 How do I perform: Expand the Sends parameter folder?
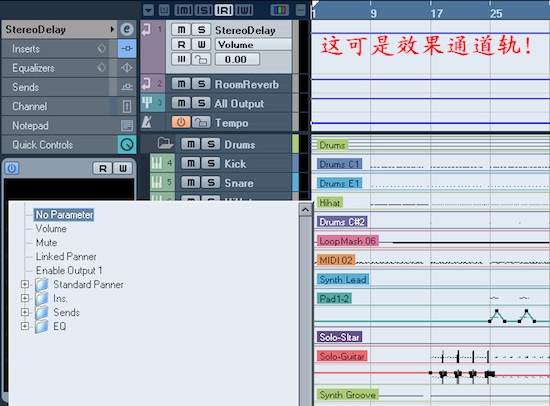[x=25, y=312]
